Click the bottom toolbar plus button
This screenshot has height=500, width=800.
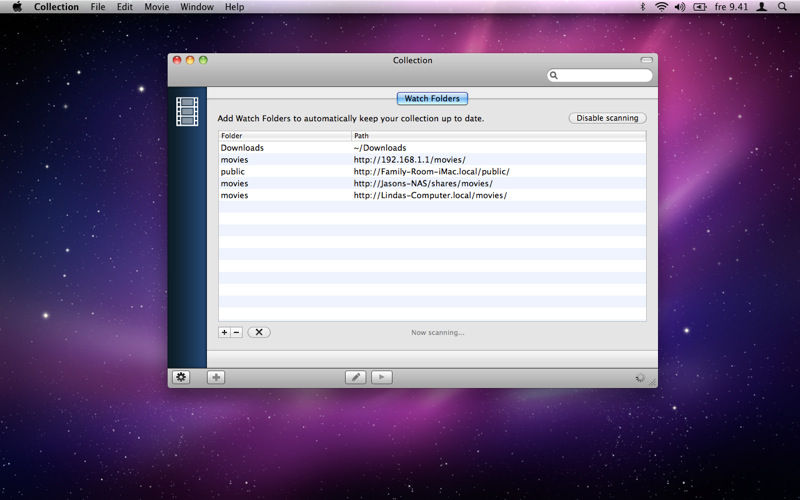pyautogui.click(x=216, y=377)
